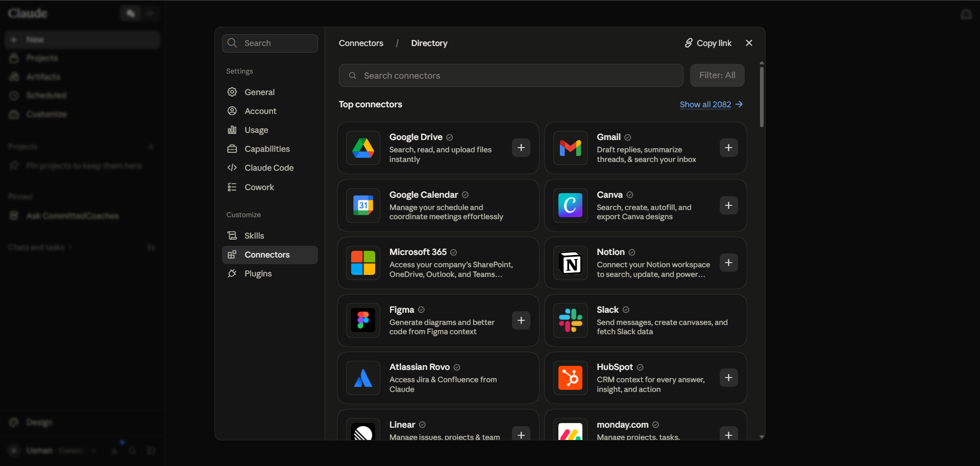Open the Microsoft 365 connector title
The image size is (980, 466).
(x=418, y=252)
